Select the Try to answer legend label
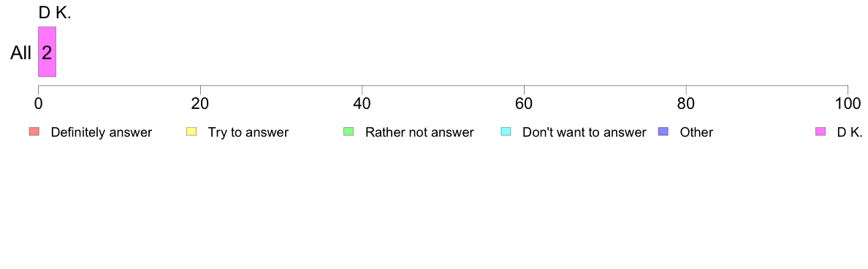This screenshot has height=269, width=868. (x=248, y=132)
